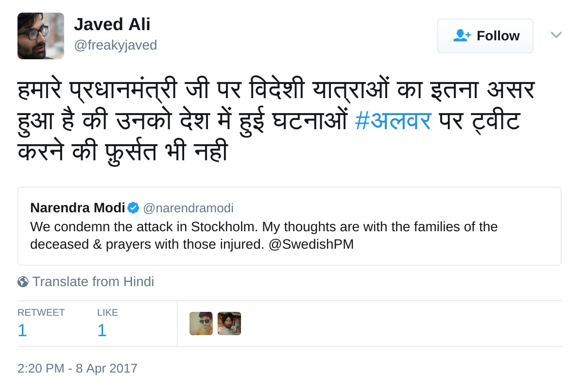Click the blue verified badge icon

tap(134, 208)
